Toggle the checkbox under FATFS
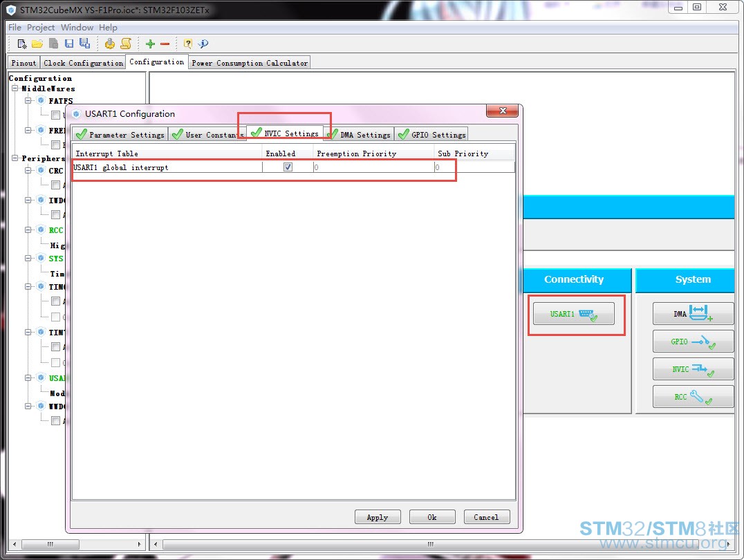This screenshot has height=560, width=744. [55, 115]
